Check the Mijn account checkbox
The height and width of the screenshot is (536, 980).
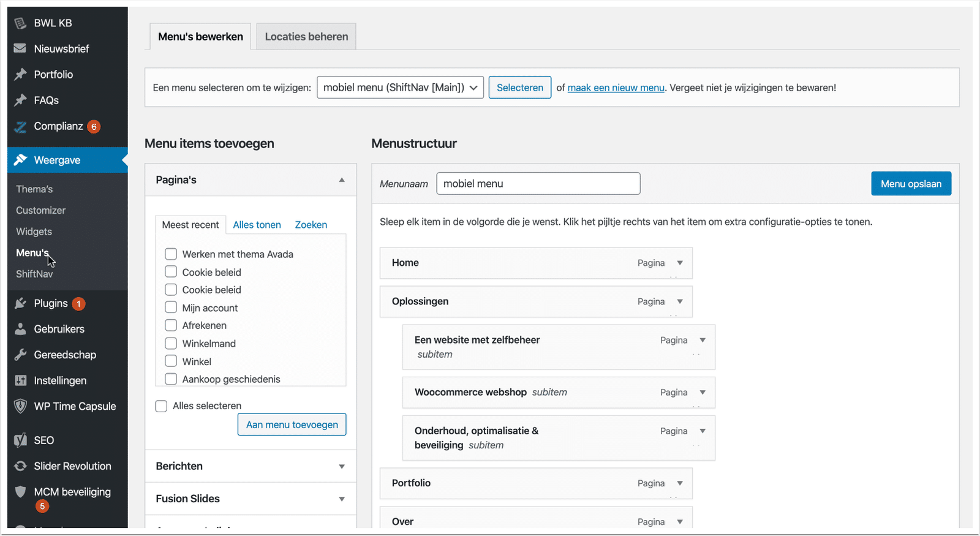point(171,308)
